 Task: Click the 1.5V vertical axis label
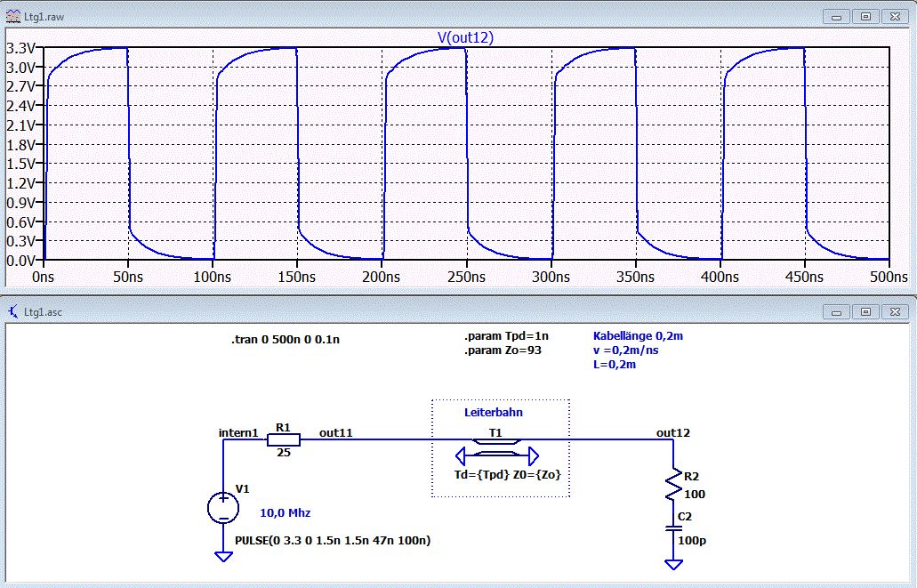click(21, 164)
